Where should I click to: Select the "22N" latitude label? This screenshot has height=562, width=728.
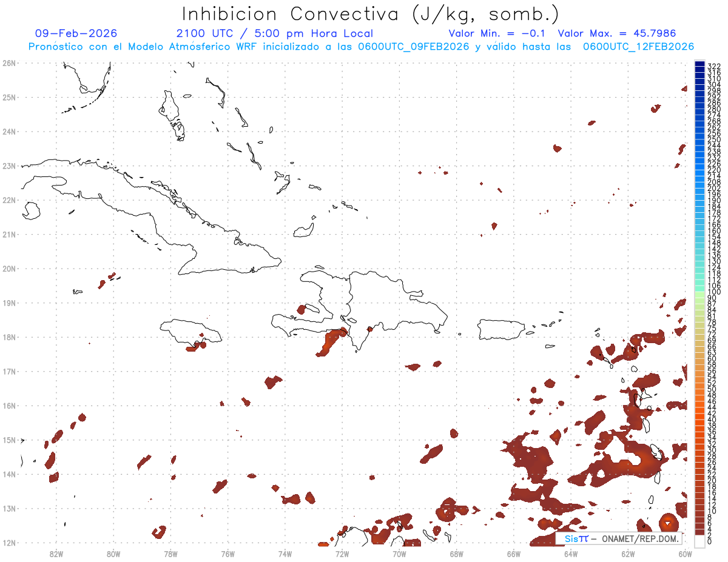[x=8, y=200]
